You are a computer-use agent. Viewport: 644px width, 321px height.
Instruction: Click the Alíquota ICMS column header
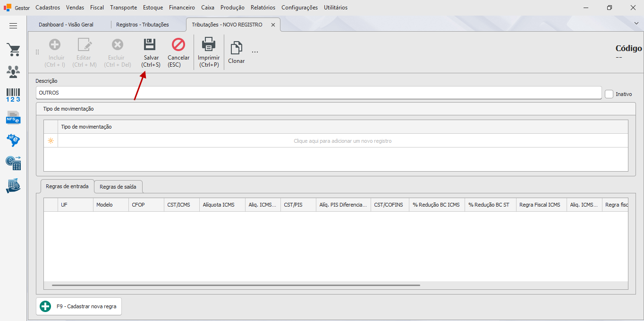coord(223,205)
